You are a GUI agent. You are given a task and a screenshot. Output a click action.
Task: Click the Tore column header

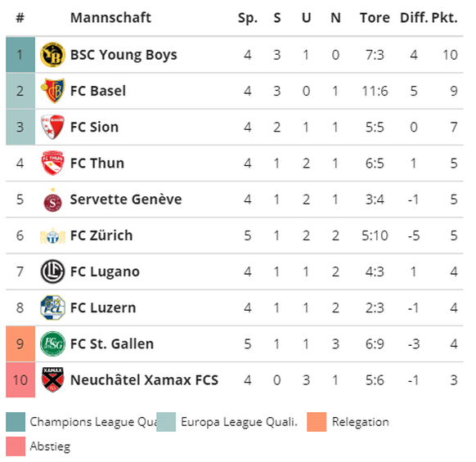click(x=375, y=18)
